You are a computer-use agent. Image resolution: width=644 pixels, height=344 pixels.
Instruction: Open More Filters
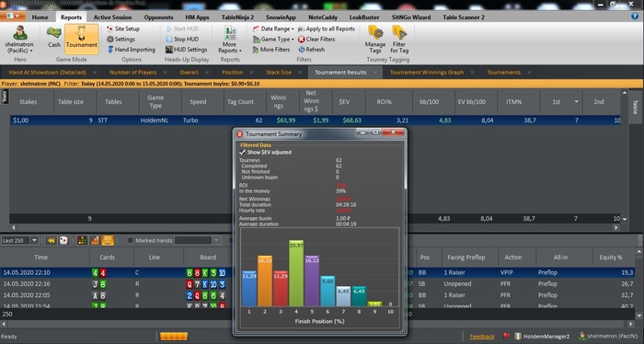coord(271,50)
